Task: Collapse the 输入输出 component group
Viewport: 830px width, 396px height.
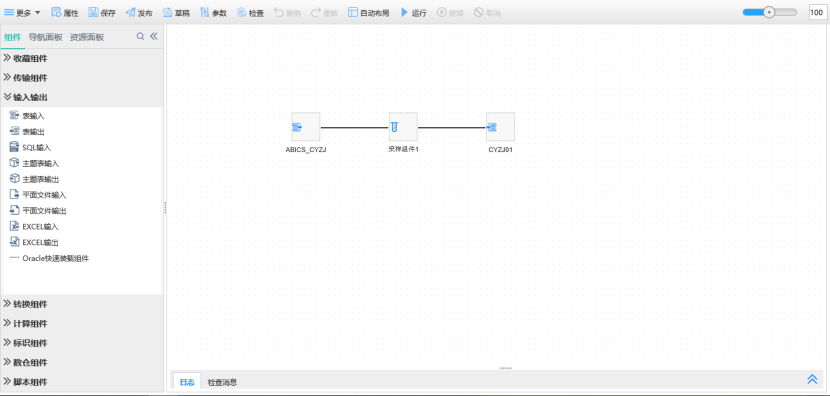Action: [x=82, y=97]
